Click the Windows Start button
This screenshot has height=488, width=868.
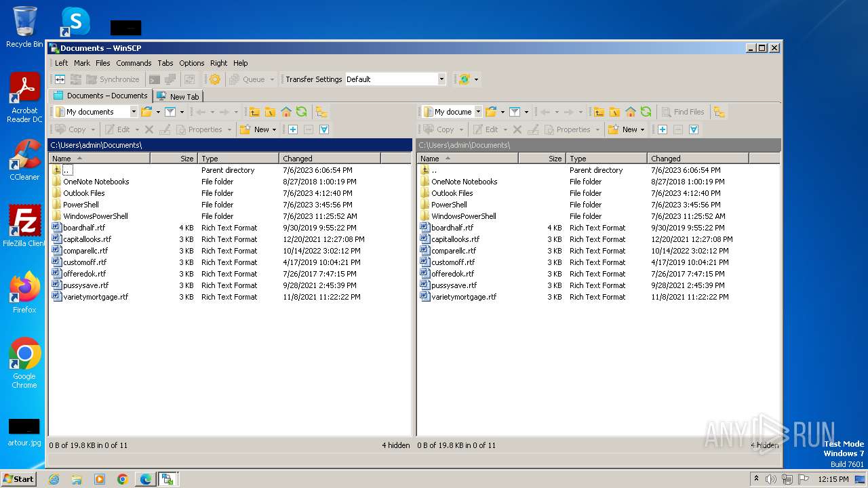pyautogui.click(x=18, y=479)
